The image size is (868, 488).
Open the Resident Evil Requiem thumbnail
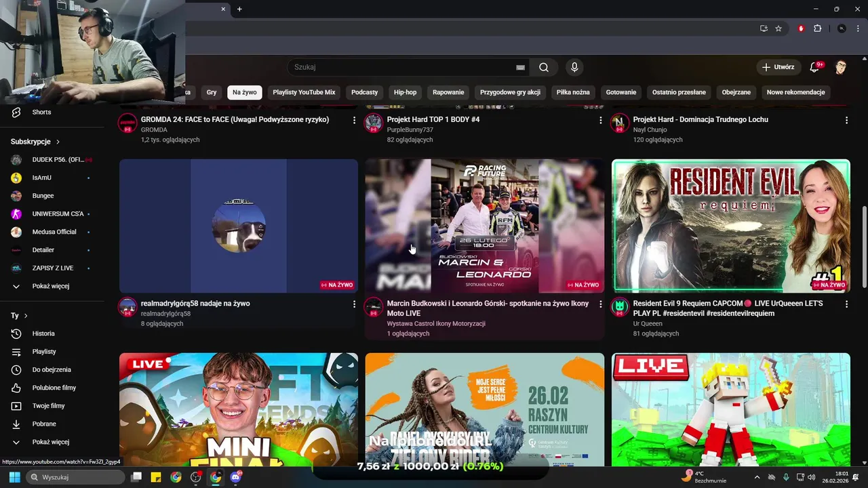[731, 226]
